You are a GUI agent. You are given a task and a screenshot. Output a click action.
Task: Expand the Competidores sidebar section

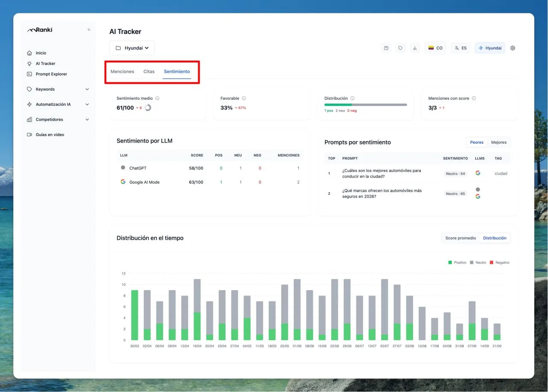58,120
